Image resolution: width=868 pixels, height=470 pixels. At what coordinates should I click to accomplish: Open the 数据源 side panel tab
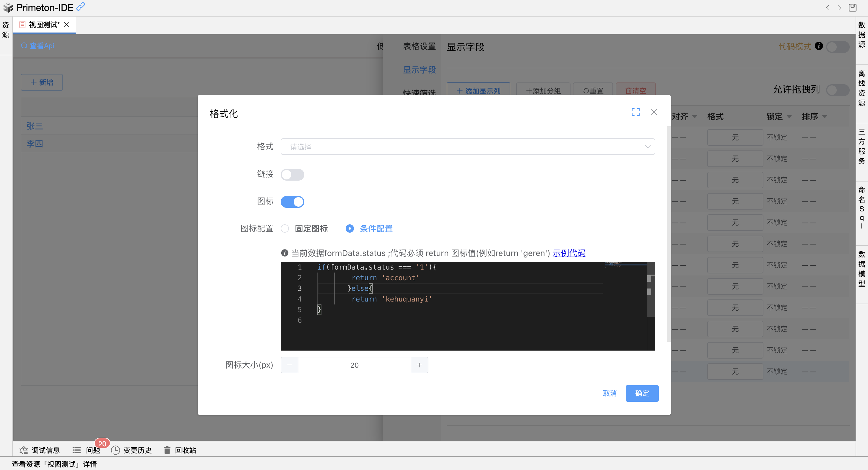tap(862, 35)
